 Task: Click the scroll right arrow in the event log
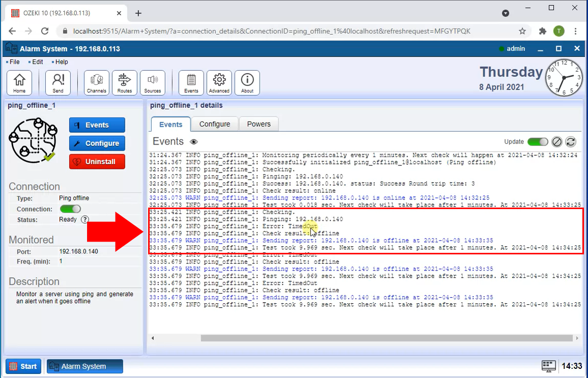click(577, 338)
